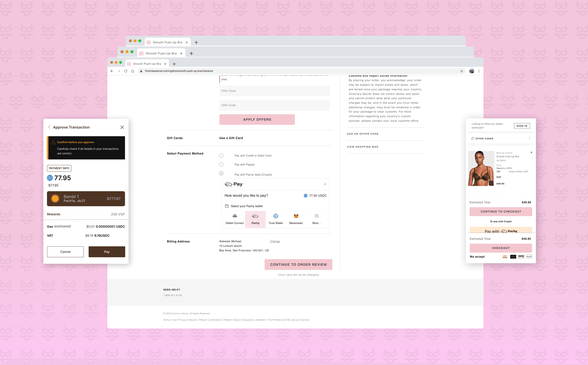
Task: Select the middle window's Smooth Push-Up Bra tab
Action: click(x=161, y=53)
